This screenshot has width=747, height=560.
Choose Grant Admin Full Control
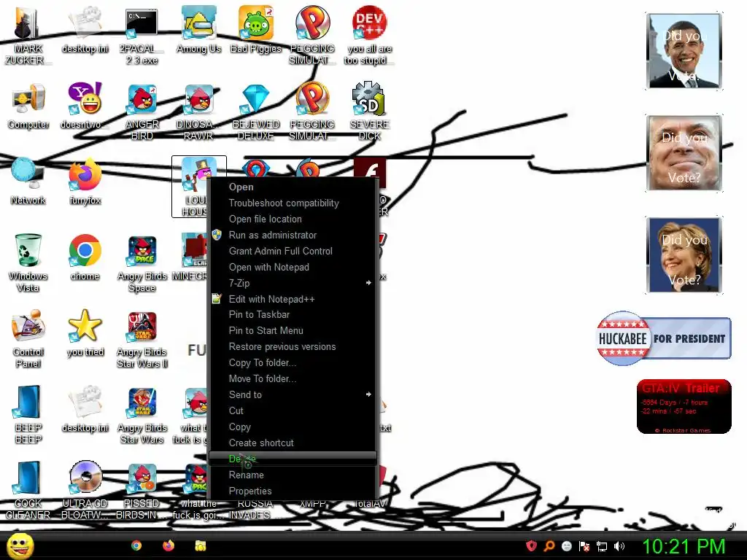(x=293, y=251)
